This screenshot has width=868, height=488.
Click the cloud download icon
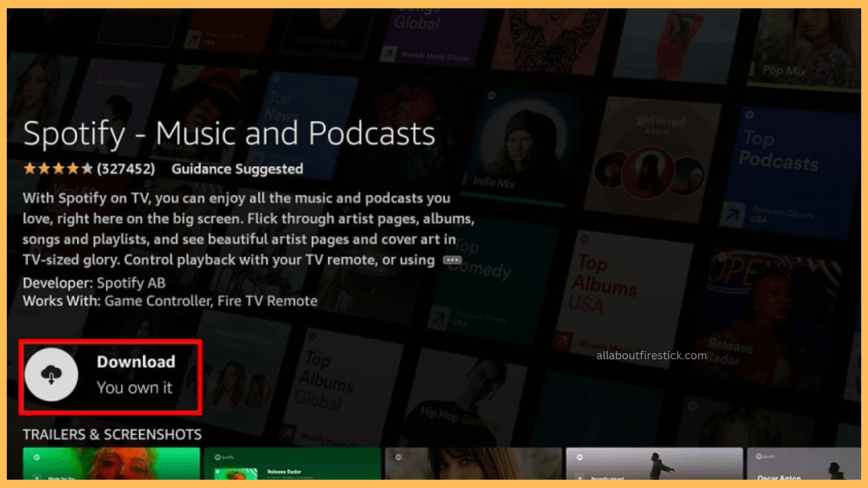(x=52, y=376)
